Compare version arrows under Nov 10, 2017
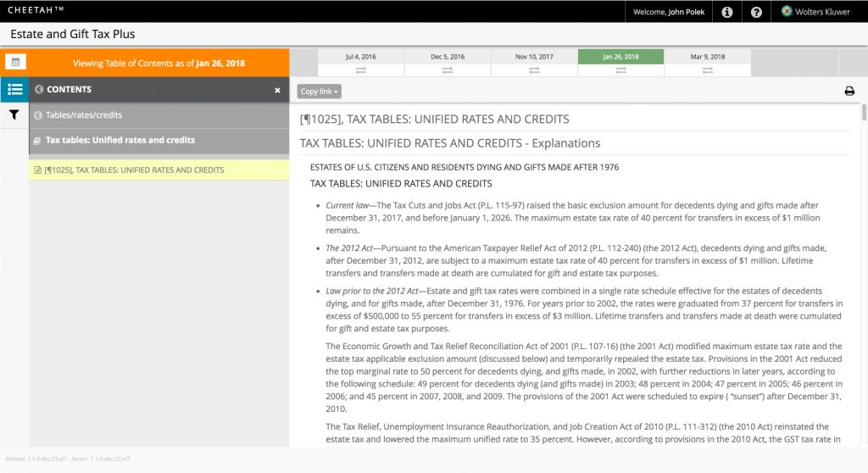 (534, 70)
